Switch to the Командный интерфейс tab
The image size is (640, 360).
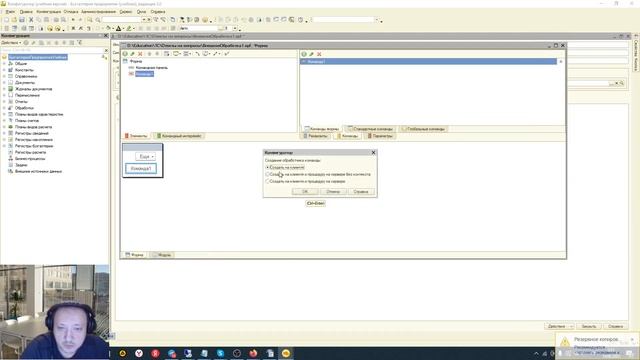[179, 136]
